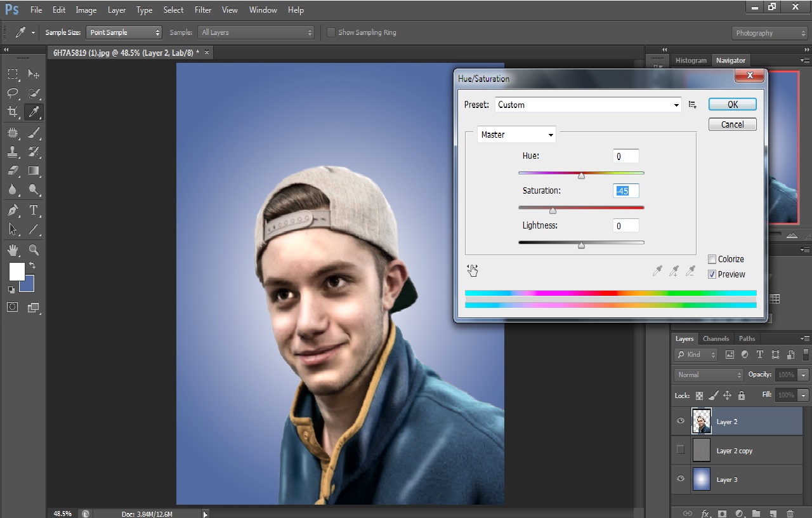Open the Sample All Layers dropdown
This screenshot has height=518, width=812.
coord(256,32)
